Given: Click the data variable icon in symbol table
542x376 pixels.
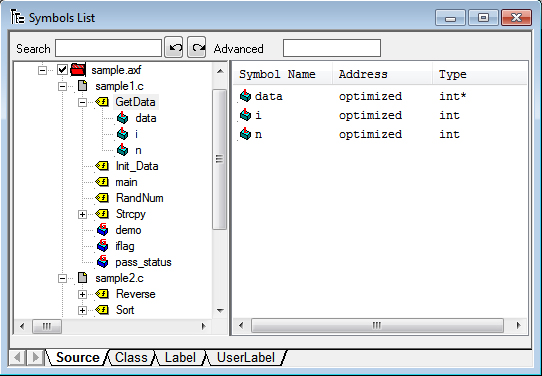Looking at the screenshot, I should (x=245, y=96).
